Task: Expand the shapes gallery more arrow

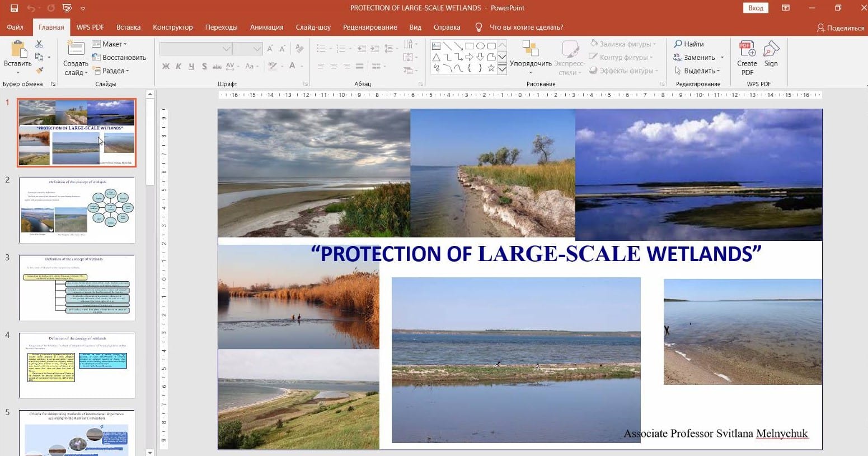Action: click(x=502, y=69)
